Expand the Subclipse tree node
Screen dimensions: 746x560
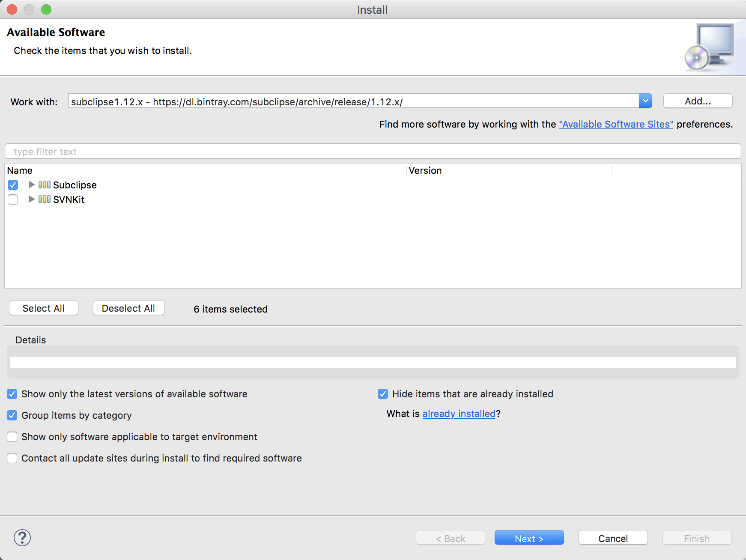[x=31, y=185]
